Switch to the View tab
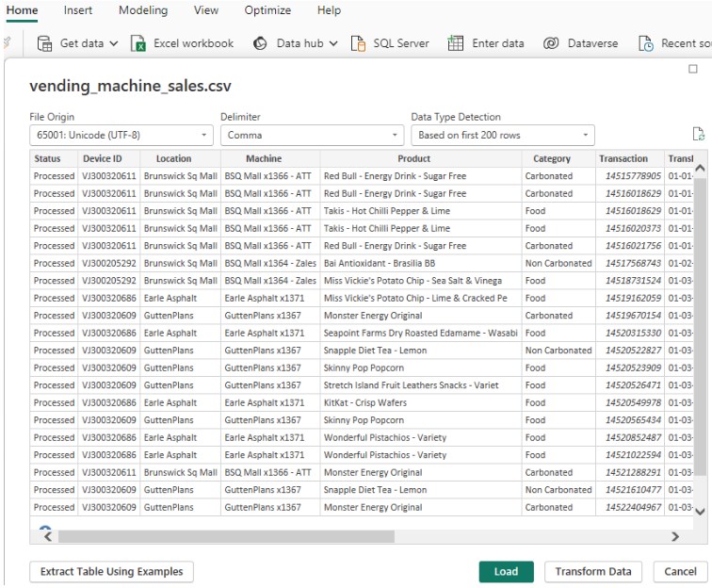 [205, 10]
